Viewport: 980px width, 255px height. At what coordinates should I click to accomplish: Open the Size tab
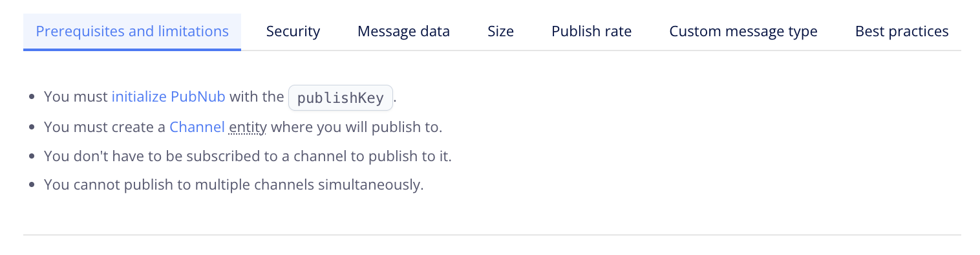[x=500, y=32]
